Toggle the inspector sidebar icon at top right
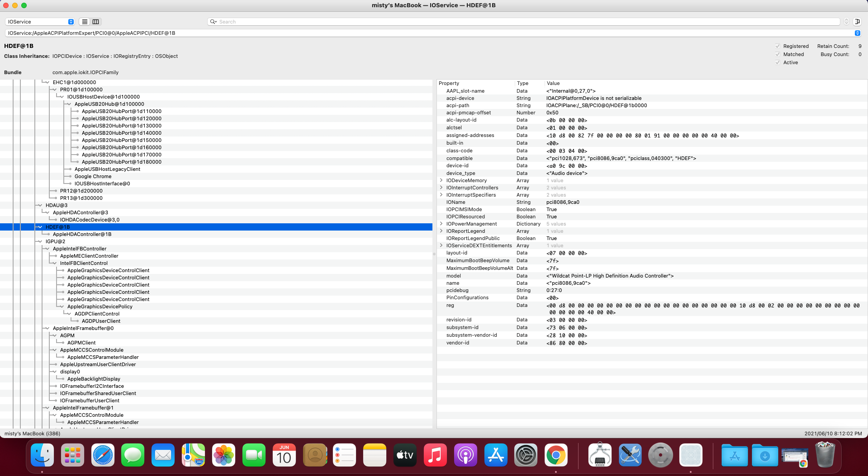 (x=857, y=22)
